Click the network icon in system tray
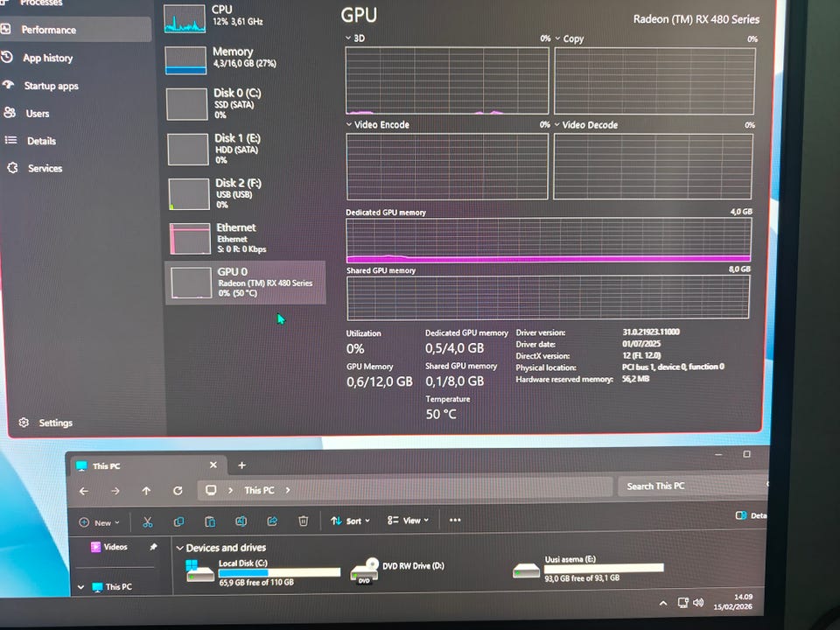 (682, 603)
